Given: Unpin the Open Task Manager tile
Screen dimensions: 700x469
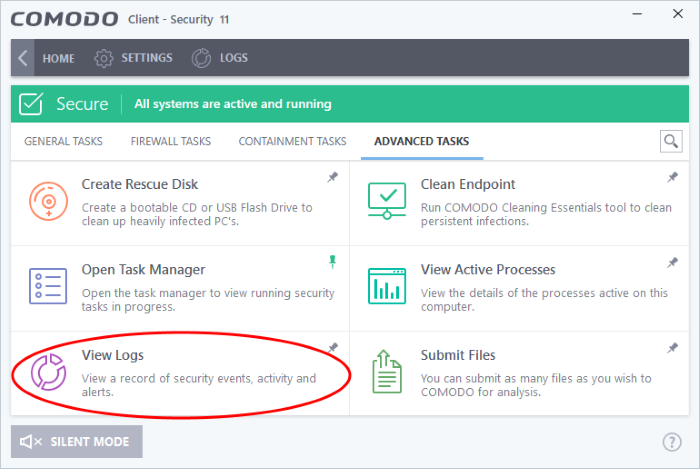Looking at the screenshot, I should click(333, 261).
